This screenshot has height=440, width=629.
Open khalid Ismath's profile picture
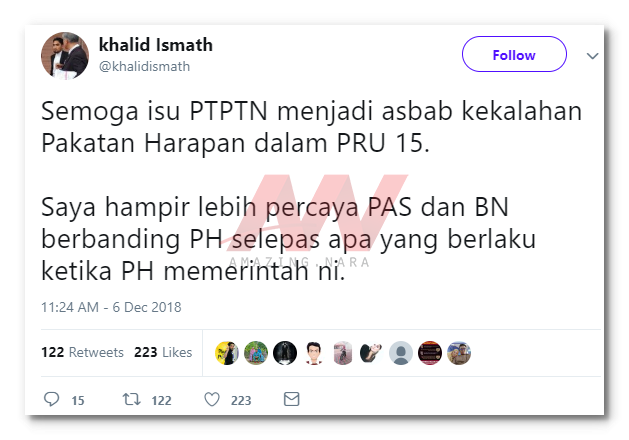(65, 56)
